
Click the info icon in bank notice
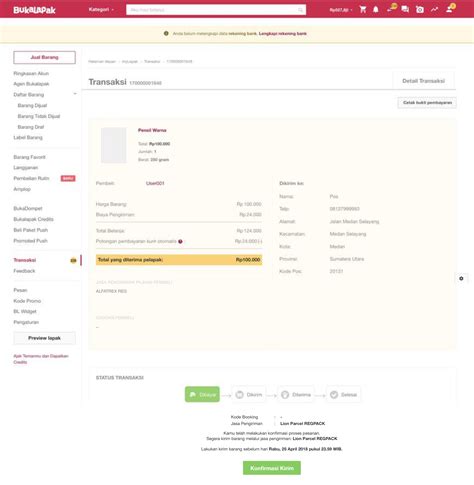[x=166, y=33]
